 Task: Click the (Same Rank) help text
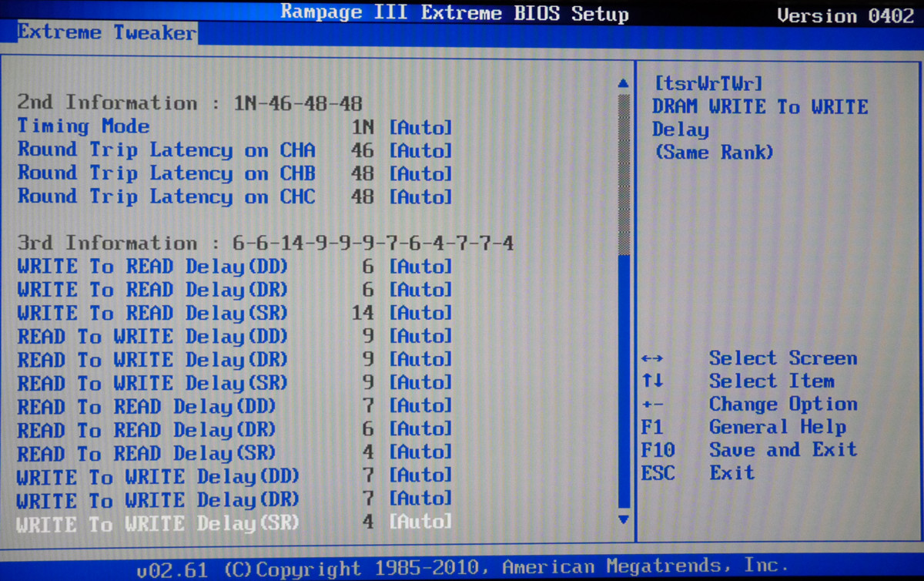713,153
